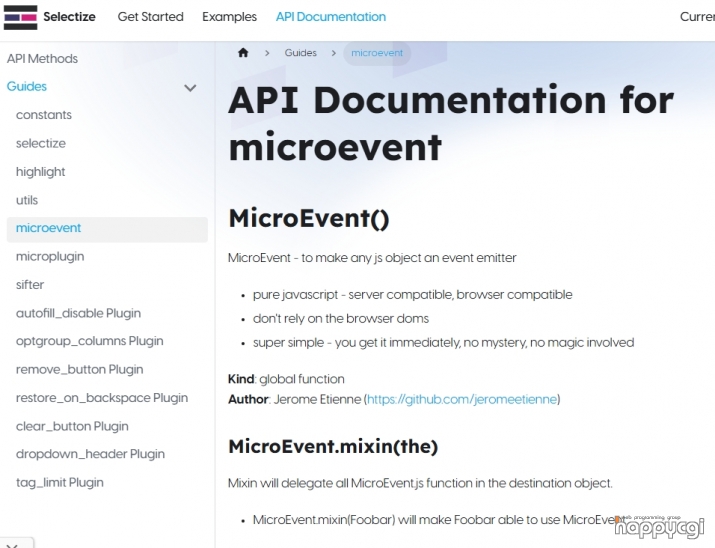Viewport: 715px width, 548px height.
Task: Open optgroup_columns Plugin page
Action: [90, 341]
